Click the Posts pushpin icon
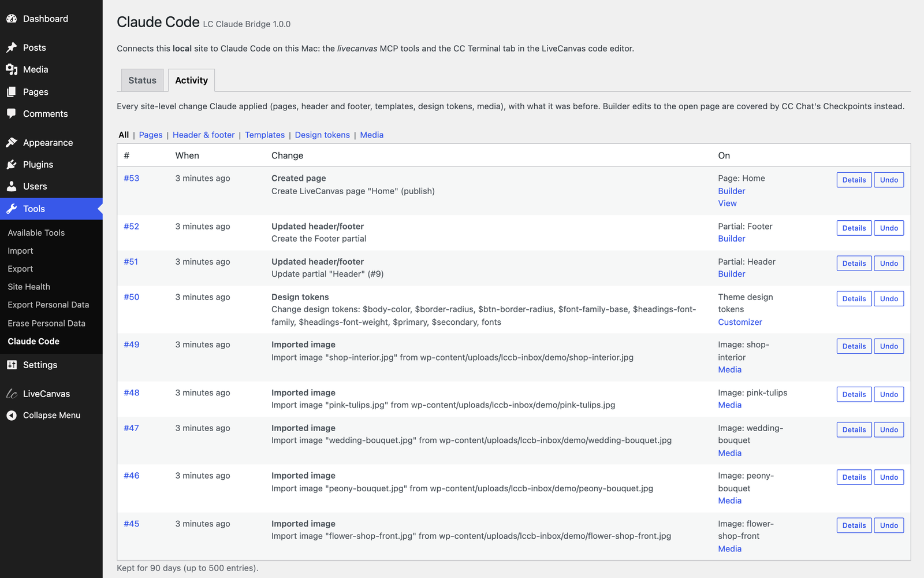 [x=12, y=47]
